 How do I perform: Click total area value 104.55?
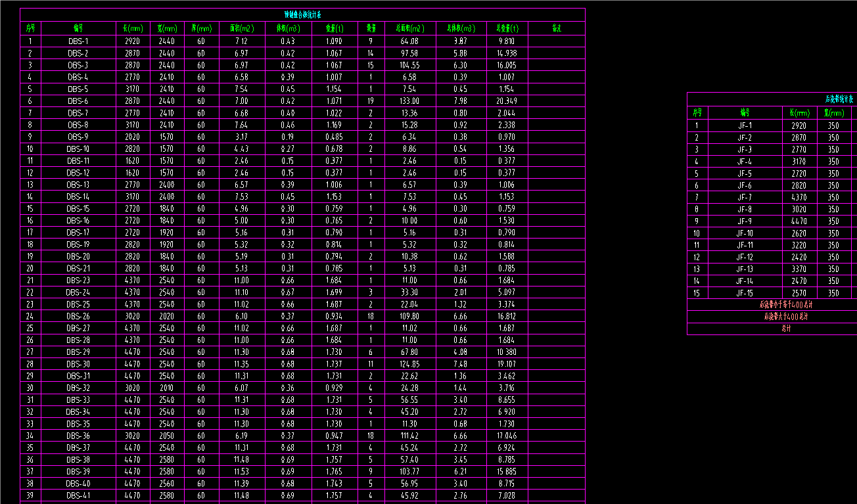tap(409, 65)
